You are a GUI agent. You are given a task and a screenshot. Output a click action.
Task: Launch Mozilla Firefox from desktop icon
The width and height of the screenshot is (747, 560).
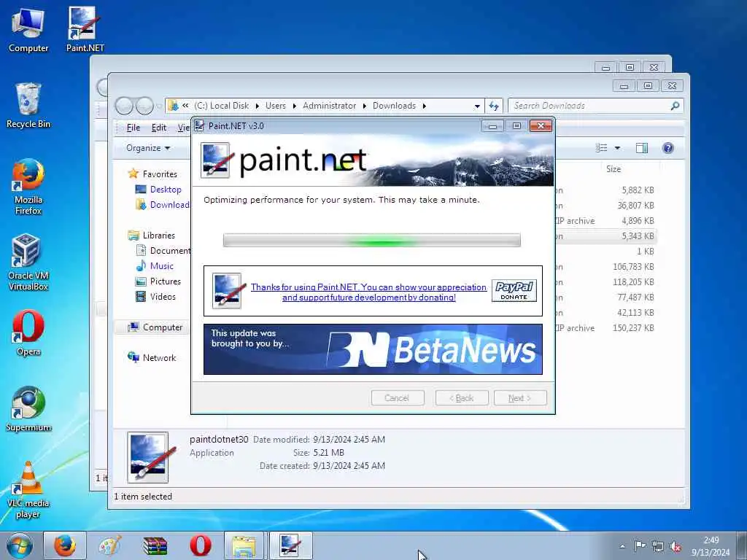[28, 187]
